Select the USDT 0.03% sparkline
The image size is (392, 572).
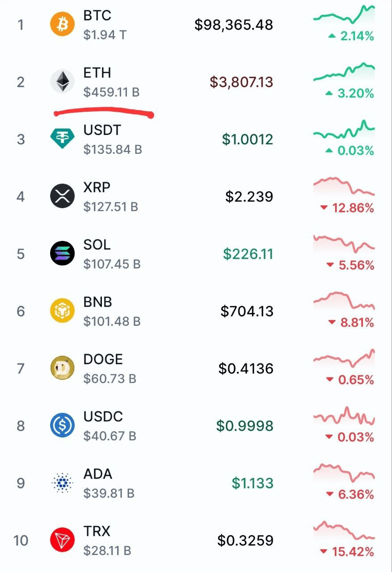[344, 130]
